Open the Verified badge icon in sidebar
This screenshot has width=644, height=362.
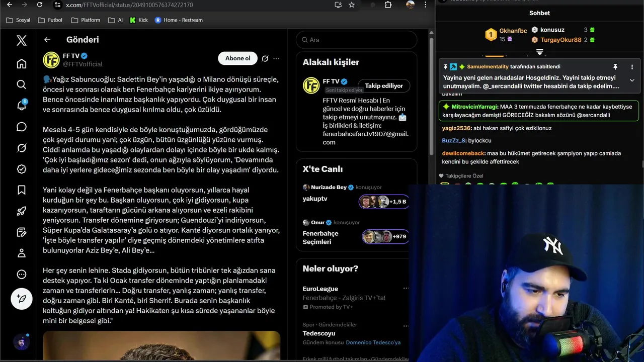click(x=21, y=169)
